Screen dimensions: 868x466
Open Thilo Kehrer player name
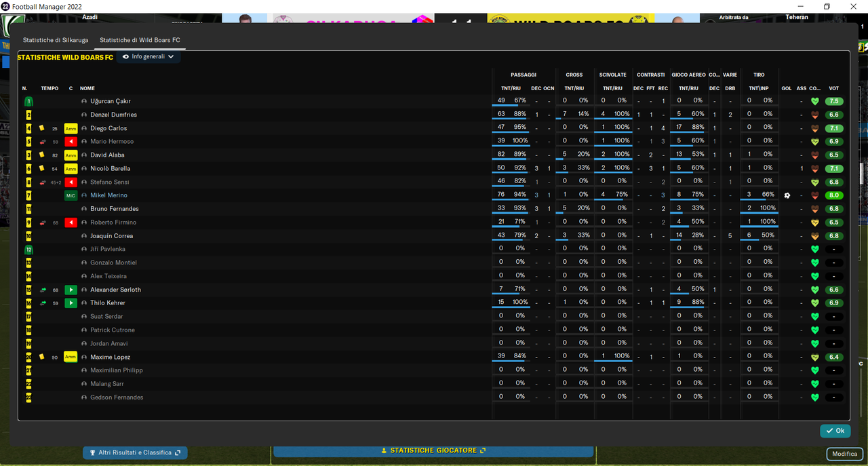pyautogui.click(x=108, y=303)
